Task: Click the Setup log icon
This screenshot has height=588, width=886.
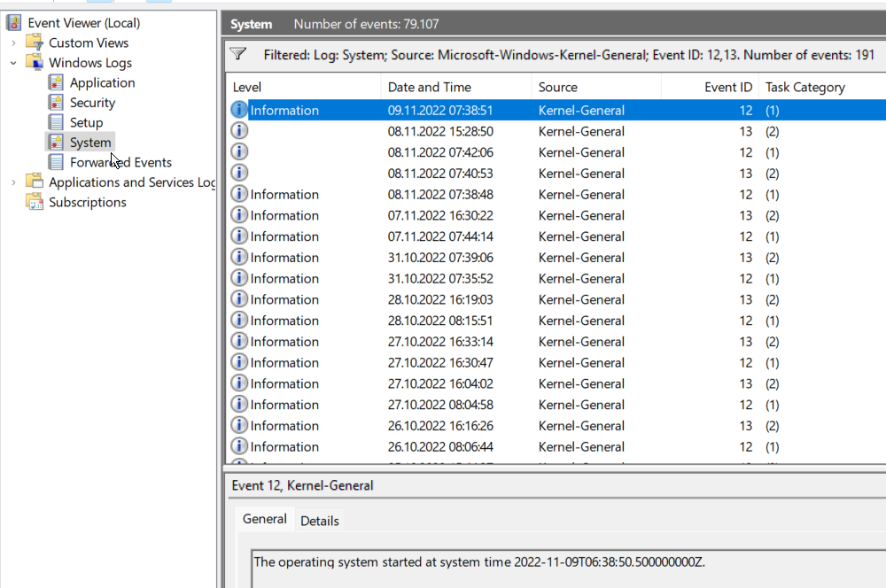Action: pos(56,122)
